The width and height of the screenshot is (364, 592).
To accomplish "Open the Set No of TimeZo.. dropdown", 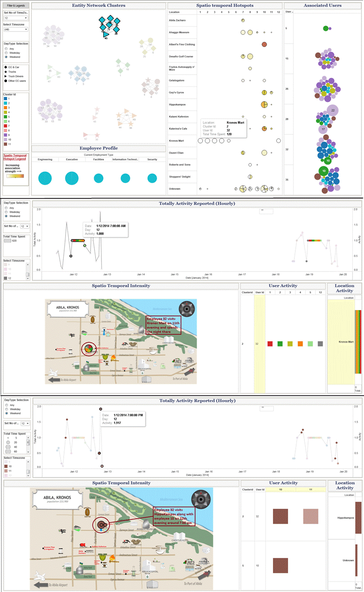I will tap(16, 18).
